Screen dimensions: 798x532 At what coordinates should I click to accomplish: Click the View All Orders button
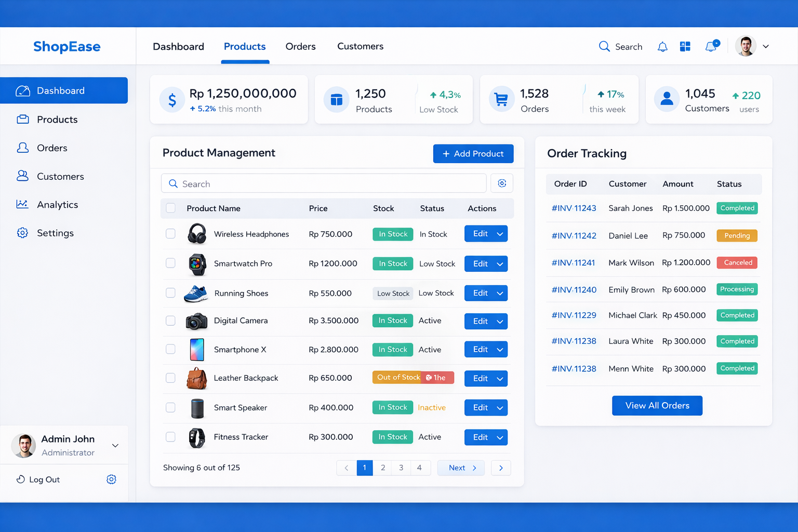(x=657, y=406)
